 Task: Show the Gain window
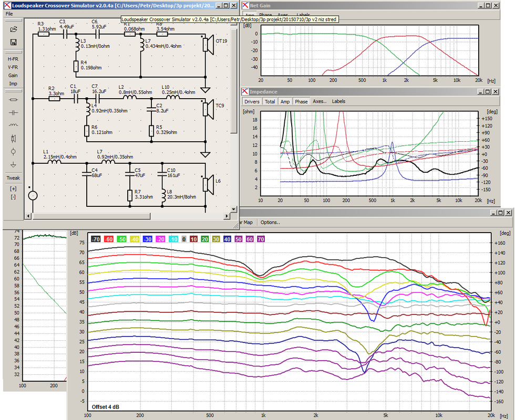[x=13, y=76]
